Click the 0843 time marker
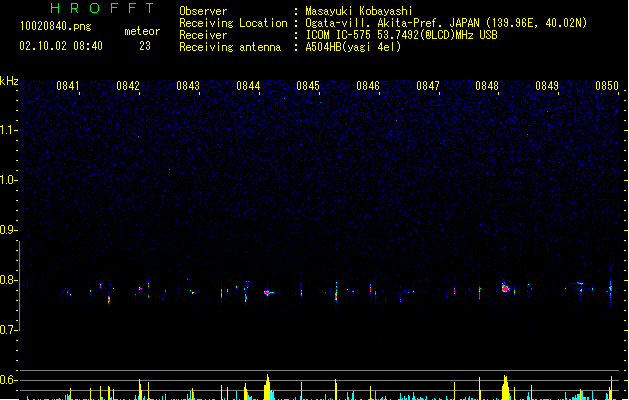This screenshot has width=629, height=400. [188, 86]
